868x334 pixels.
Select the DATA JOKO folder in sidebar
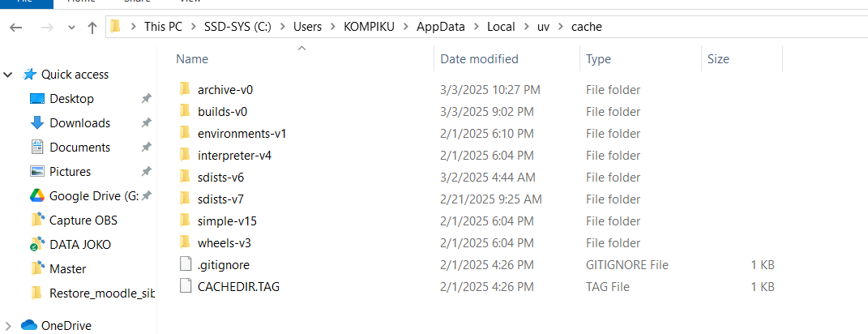click(79, 245)
